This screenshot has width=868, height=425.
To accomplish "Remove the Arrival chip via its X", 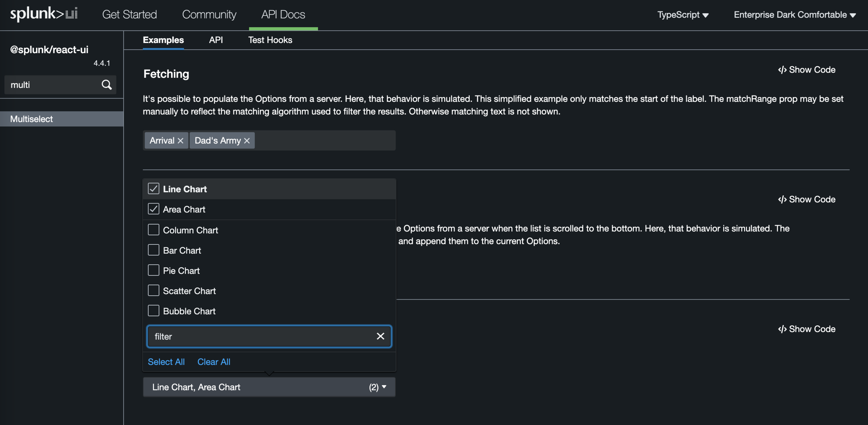I will coord(181,141).
